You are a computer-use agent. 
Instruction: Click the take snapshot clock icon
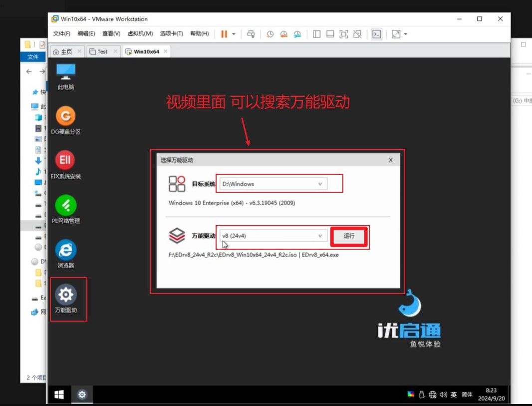click(x=270, y=34)
